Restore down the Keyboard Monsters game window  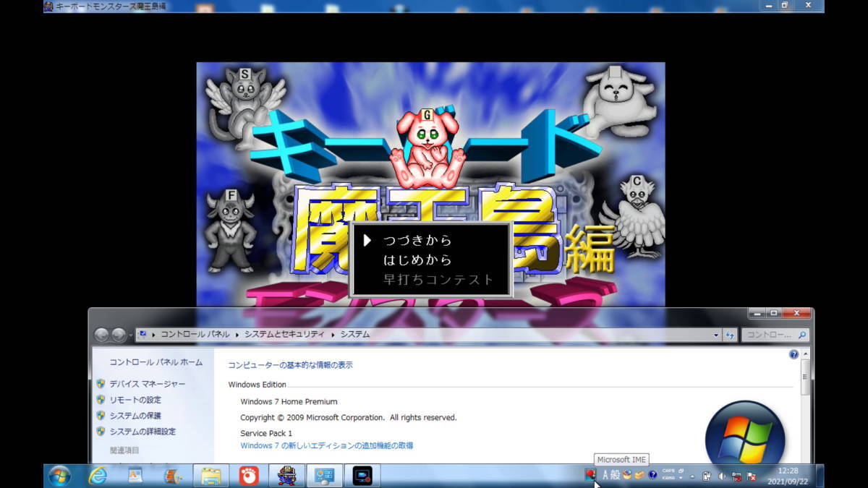pyautogui.click(x=785, y=6)
